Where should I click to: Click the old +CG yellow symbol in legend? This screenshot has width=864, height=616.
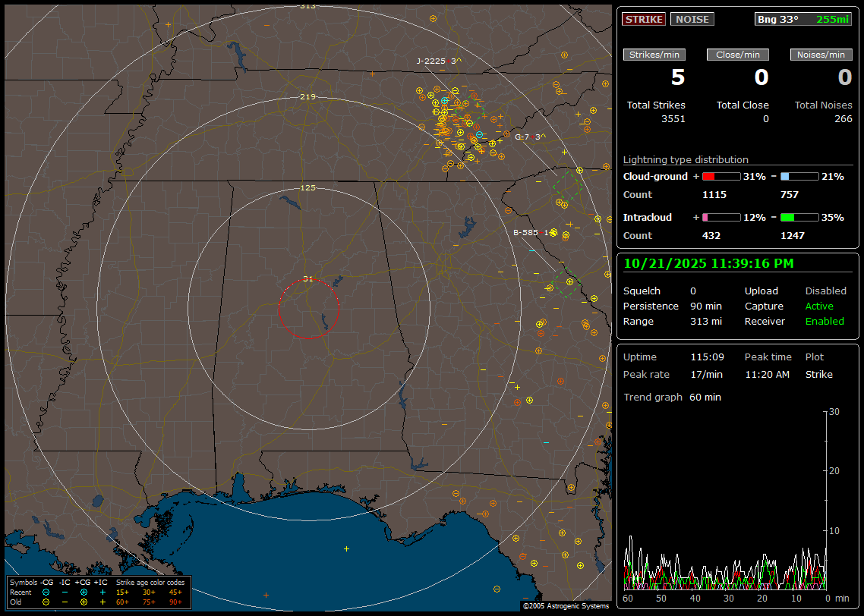click(84, 602)
